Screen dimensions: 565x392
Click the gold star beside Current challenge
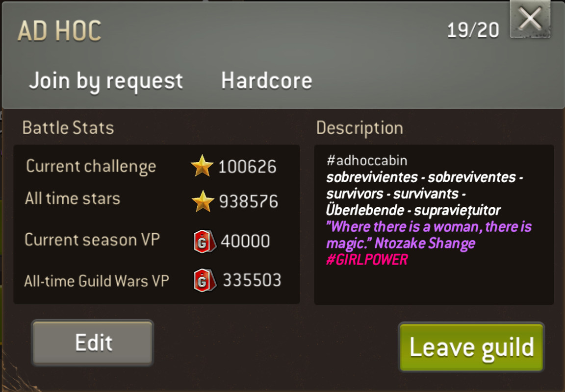202,166
